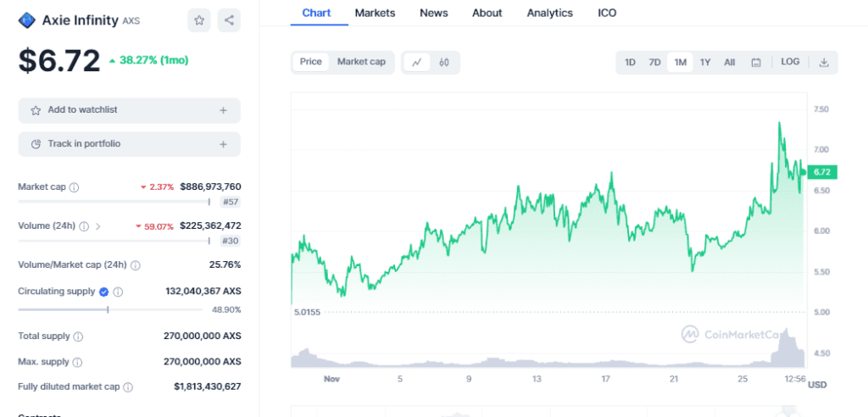Show Max. supply info icon
868x417 pixels.
[x=77, y=362]
